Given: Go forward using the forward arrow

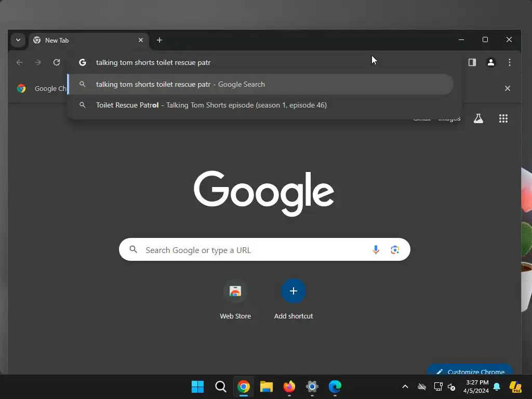Looking at the screenshot, I should pos(38,62).
